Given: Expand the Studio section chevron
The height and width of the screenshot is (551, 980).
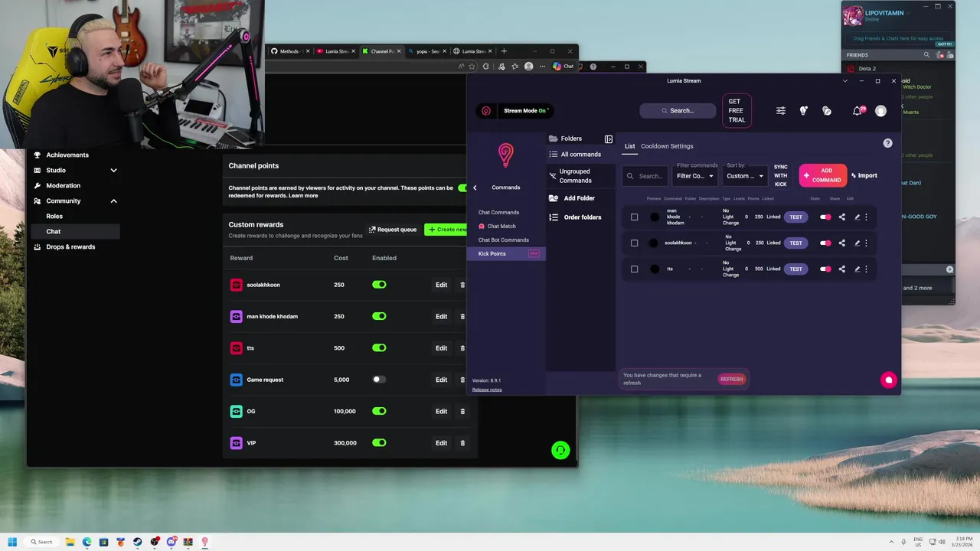Looking at the screenshot, I should (x=113, y=171).
